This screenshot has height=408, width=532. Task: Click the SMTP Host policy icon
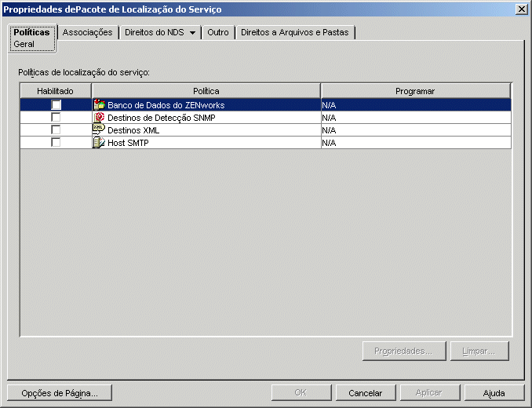(99, 142)
